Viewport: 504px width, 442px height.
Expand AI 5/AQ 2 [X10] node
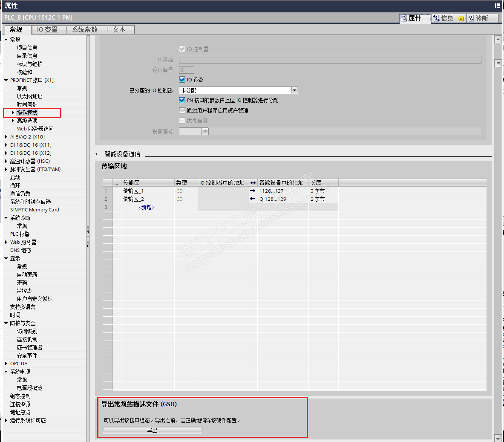coord(6,137)
